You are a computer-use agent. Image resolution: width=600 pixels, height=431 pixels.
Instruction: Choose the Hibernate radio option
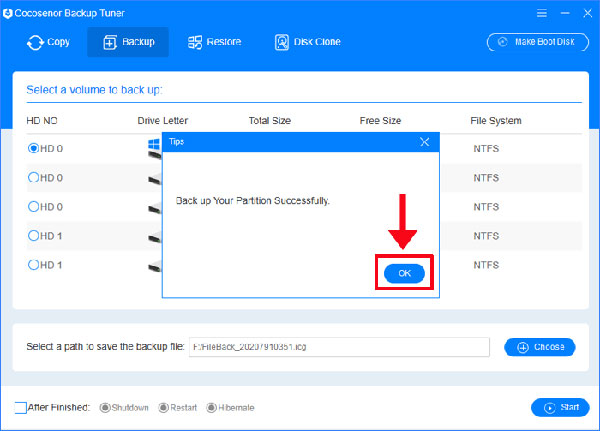click(211, 408)
